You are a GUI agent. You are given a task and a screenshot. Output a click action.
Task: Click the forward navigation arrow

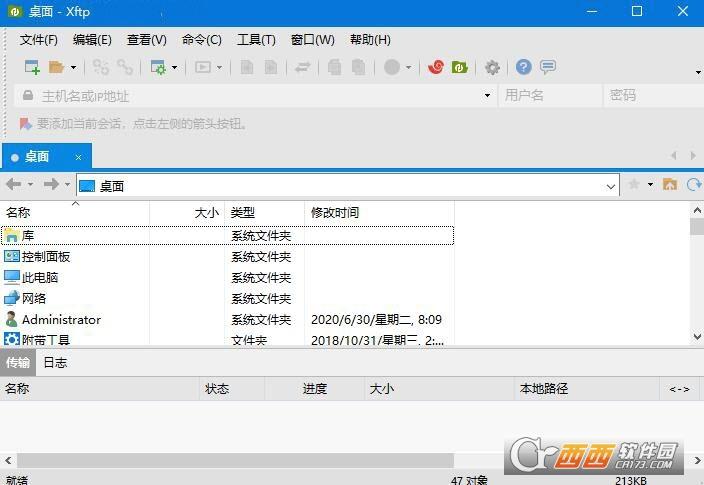[x=51, y=184]
